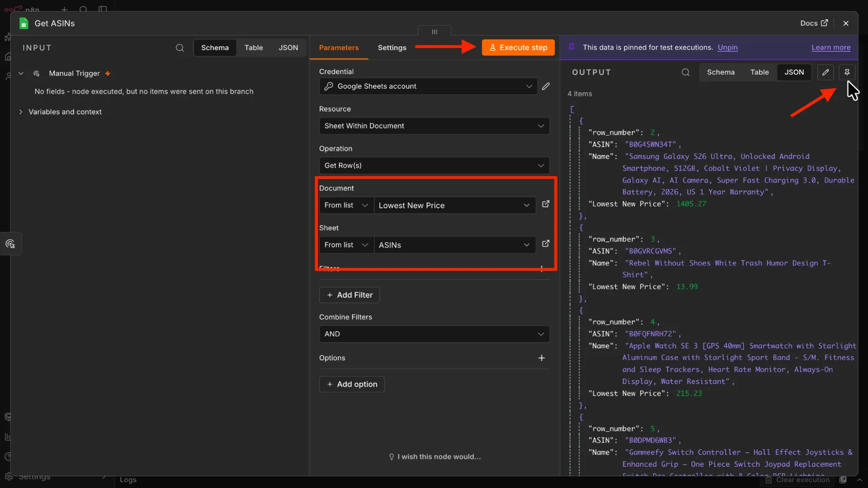This screenshot has width=868, height=488.
Task: Open Google Sheets account credential dropdown
Action: pos(428,86)
